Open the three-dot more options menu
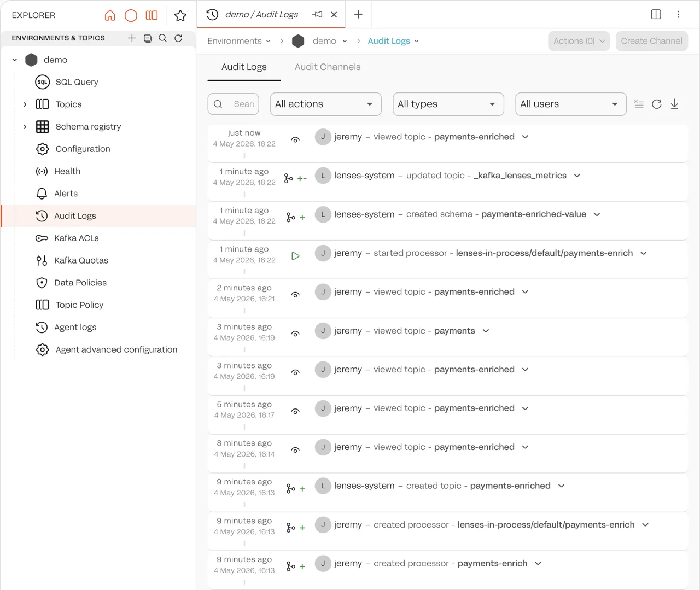 [678, 14]
